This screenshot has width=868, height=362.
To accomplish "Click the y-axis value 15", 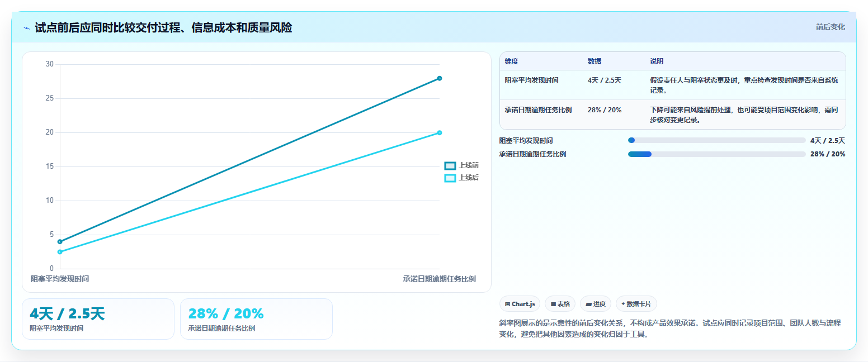I will [x=50, y=166].
